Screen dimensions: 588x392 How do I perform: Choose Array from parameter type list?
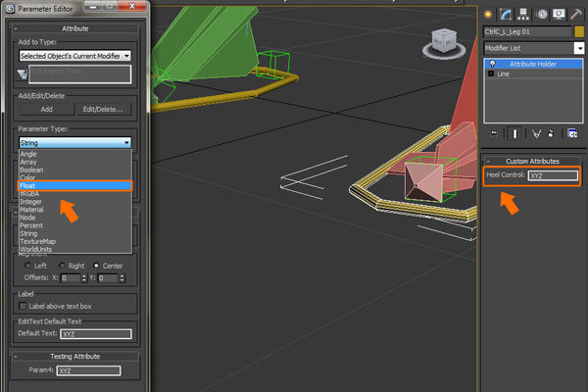pos(75,162)
